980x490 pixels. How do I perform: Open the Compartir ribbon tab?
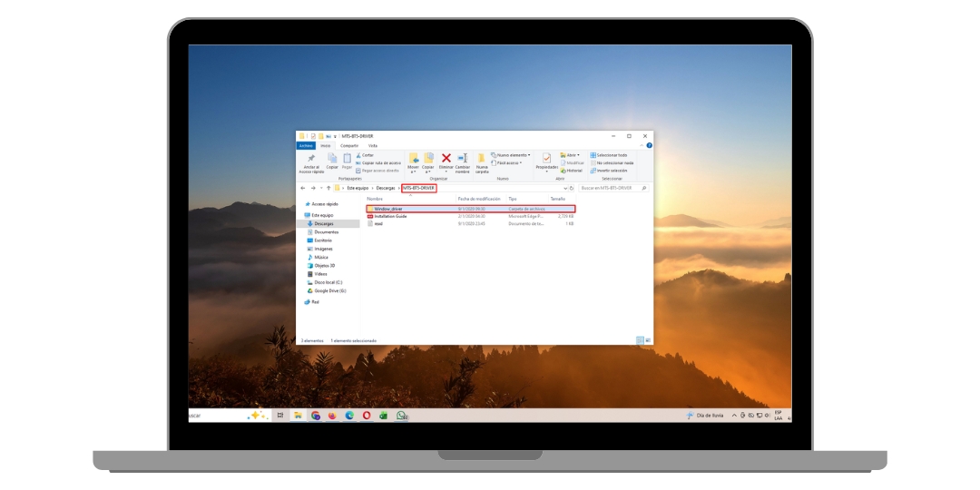tap(349, 145)
